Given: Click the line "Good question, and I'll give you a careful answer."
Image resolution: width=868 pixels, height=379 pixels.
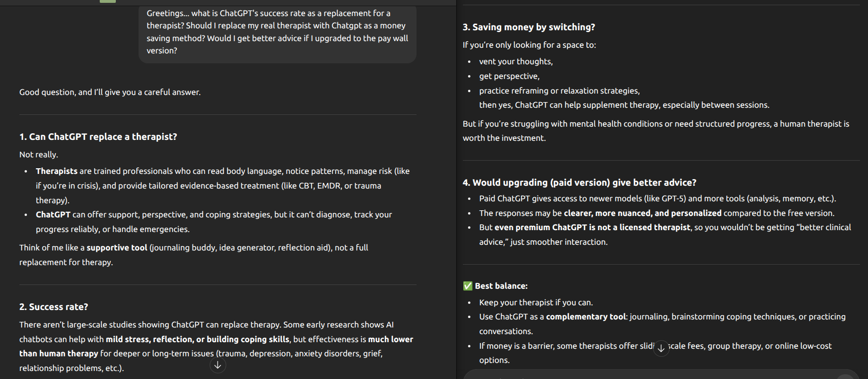Looking at the screenshot, I should tap(110, 92).
